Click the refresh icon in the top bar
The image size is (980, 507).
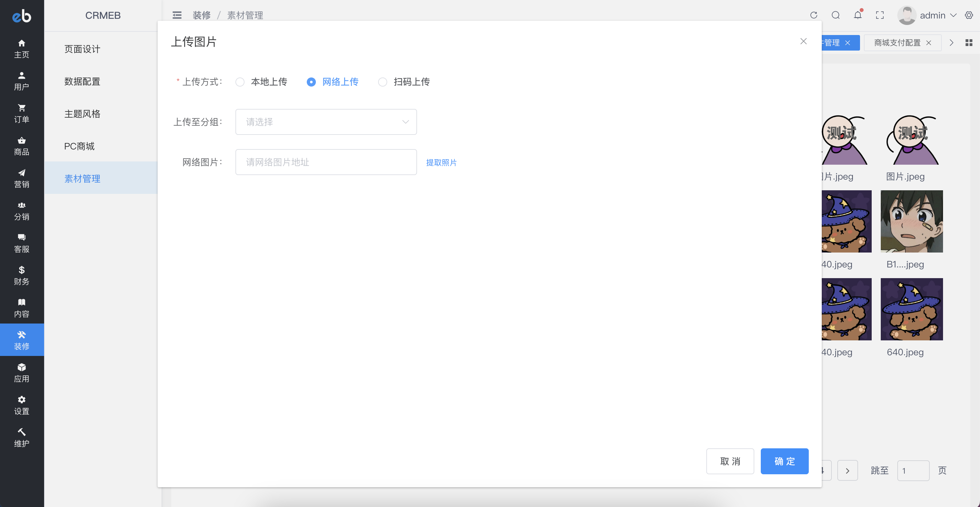pos(813,15)
